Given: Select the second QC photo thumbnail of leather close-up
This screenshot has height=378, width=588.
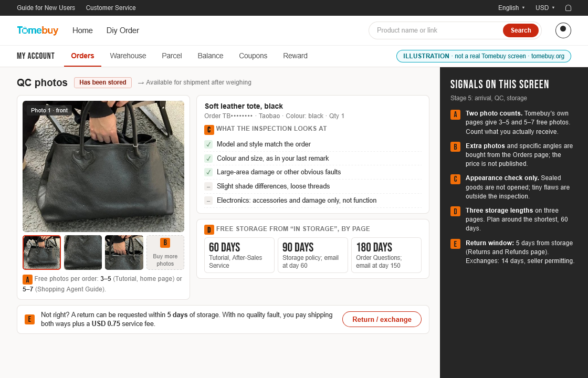Looking at the screenshot, I should click(83, 253).
